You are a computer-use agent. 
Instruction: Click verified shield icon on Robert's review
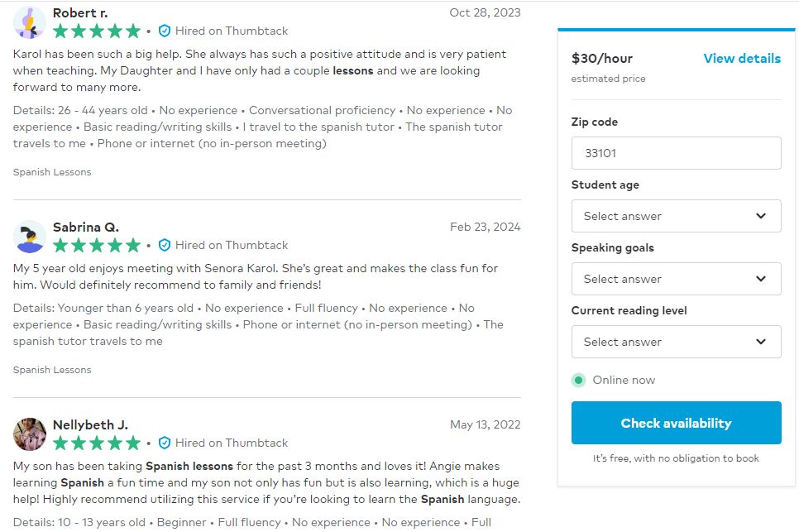(x=164, y=31)
